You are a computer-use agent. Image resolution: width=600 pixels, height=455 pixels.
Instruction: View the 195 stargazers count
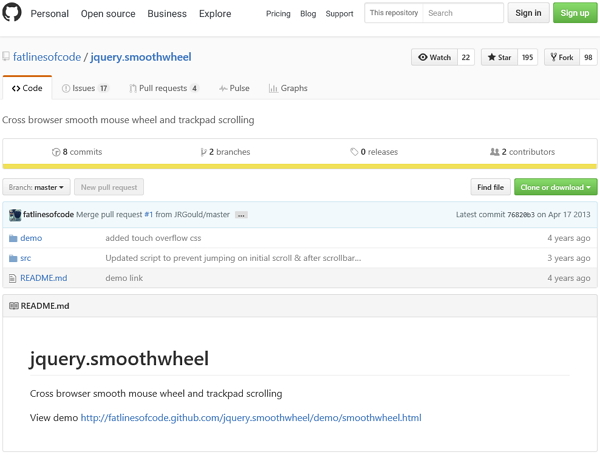pos(528,57)
